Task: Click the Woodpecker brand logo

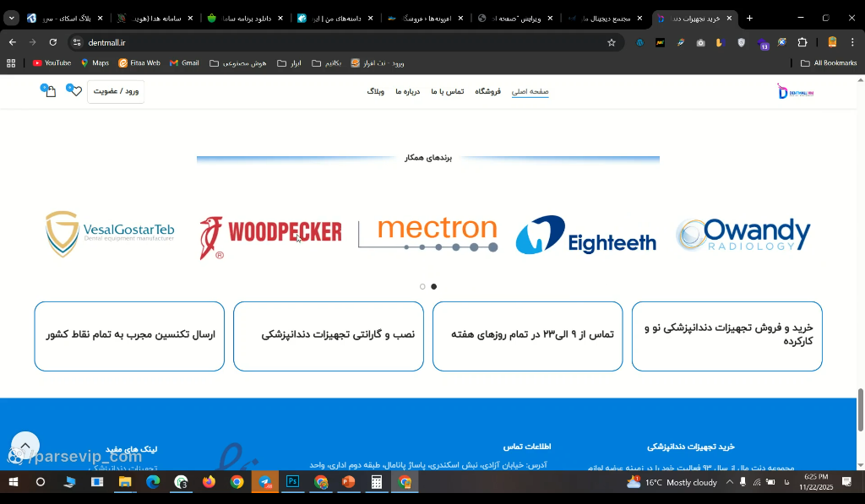Action: point(270,237)
